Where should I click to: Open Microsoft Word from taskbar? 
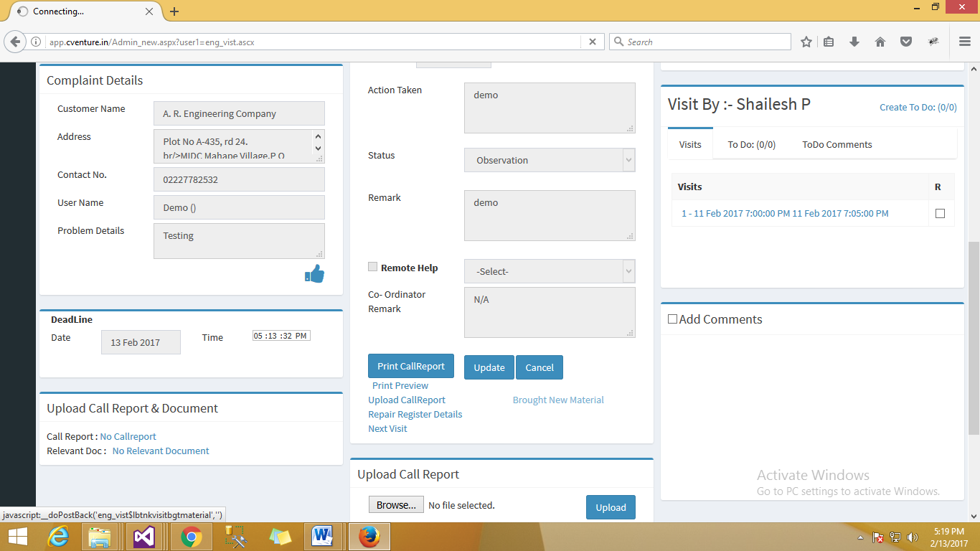(323, 537)
